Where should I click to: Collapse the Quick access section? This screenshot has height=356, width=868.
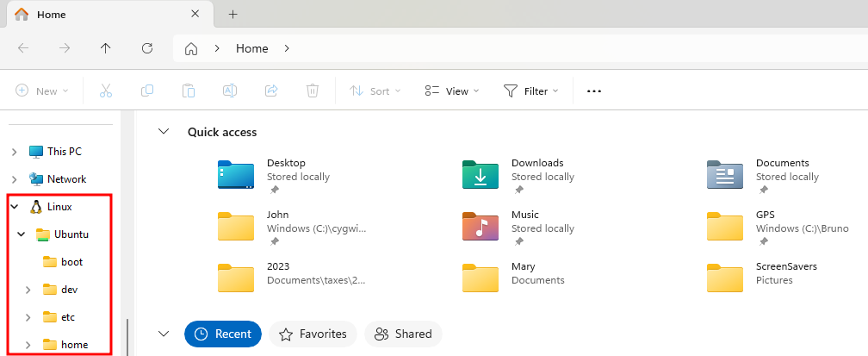click(164, 132)
